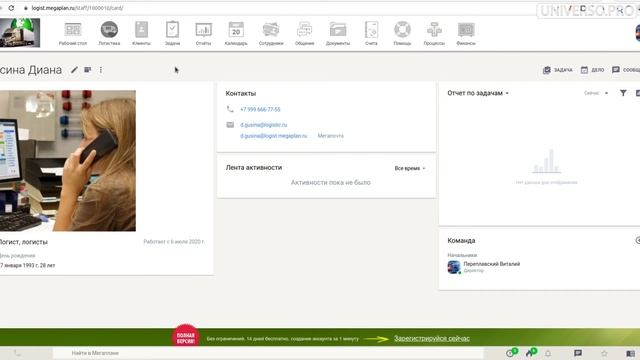
Task: Open the Процессы section
Action: point(434,33)
